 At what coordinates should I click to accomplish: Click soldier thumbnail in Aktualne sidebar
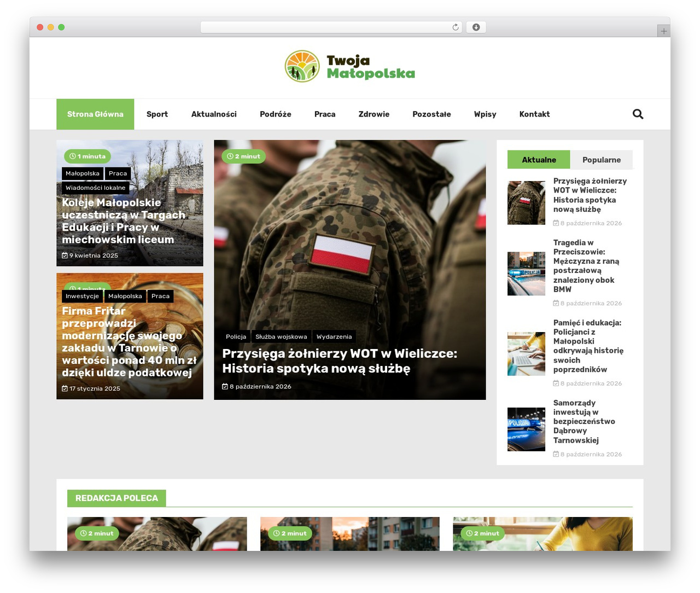click(526, 203)
